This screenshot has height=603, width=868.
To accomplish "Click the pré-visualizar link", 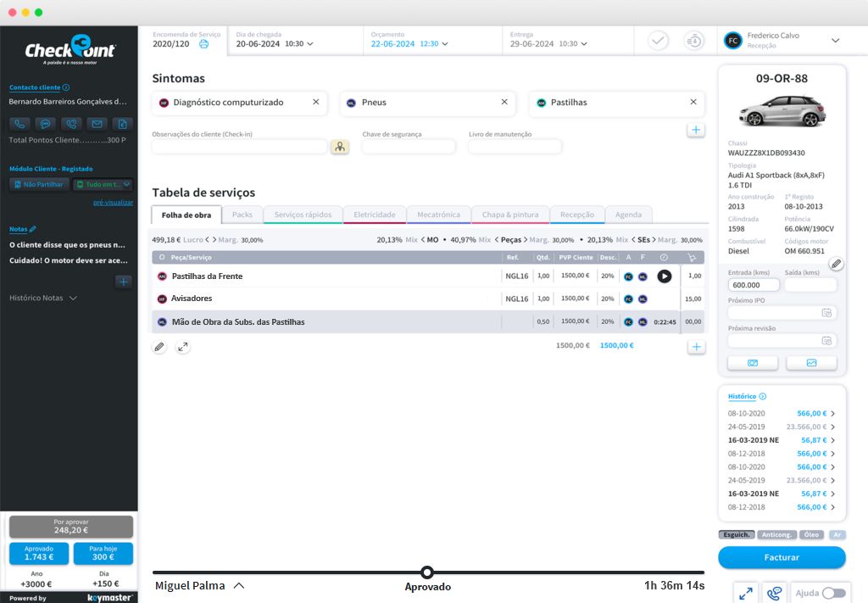I will pyautogui.click(x=113, y=203).
